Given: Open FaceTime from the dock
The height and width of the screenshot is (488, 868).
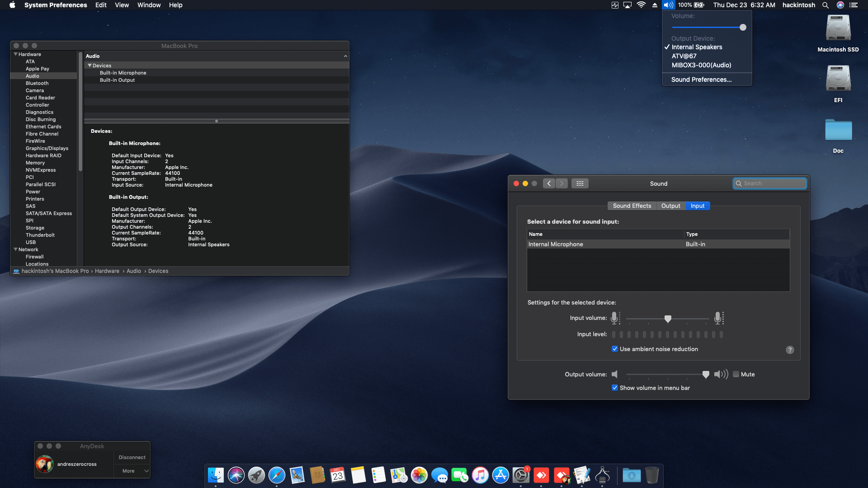Looking at the screenshot, I should tap(460, 475).
